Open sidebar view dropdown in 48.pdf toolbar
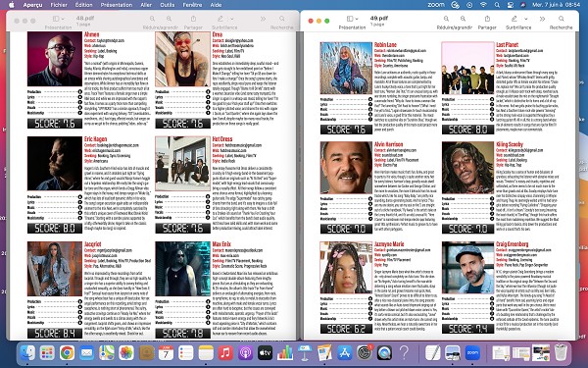 click(x=58, y=19)
